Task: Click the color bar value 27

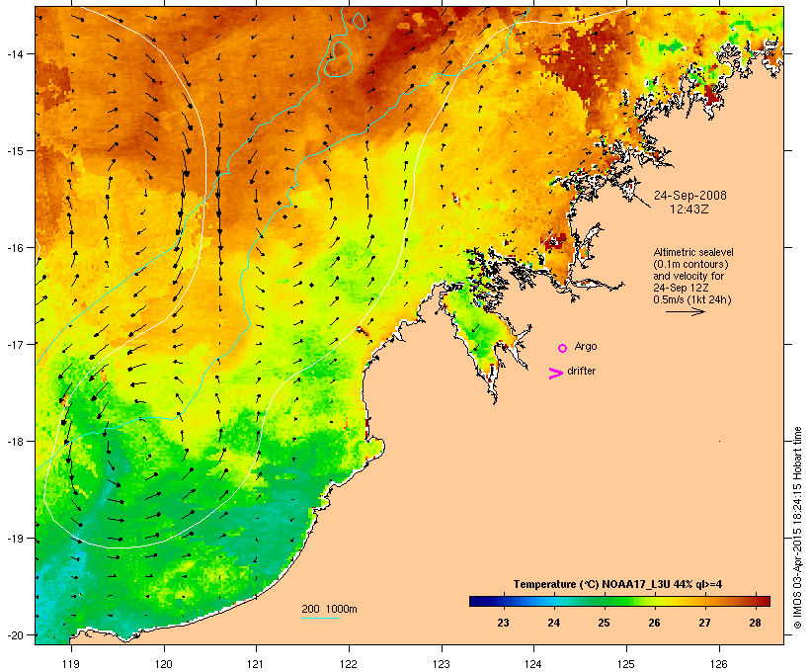Action: (x=704, y=623)
